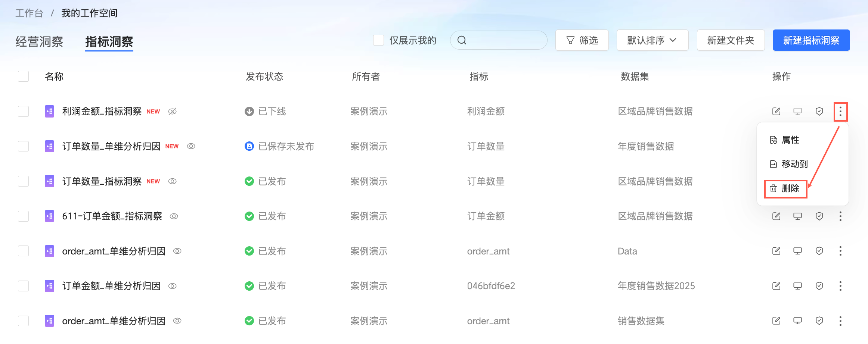Click the 数据集 column header
Image resolution: width=868 pixels, height=344 pixels.
[x=635, y=76]
